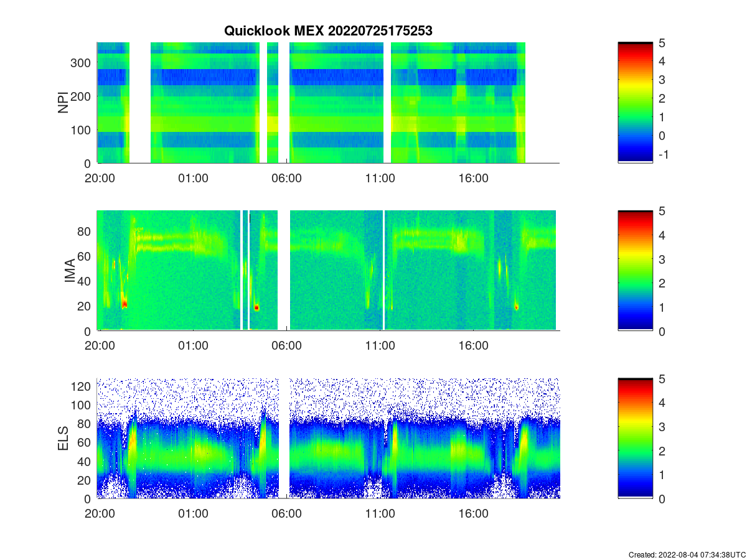Click the "0" label on ELS colorbar
The height and width of the screenshot is (560, 747).
click(x=661, y=498)
